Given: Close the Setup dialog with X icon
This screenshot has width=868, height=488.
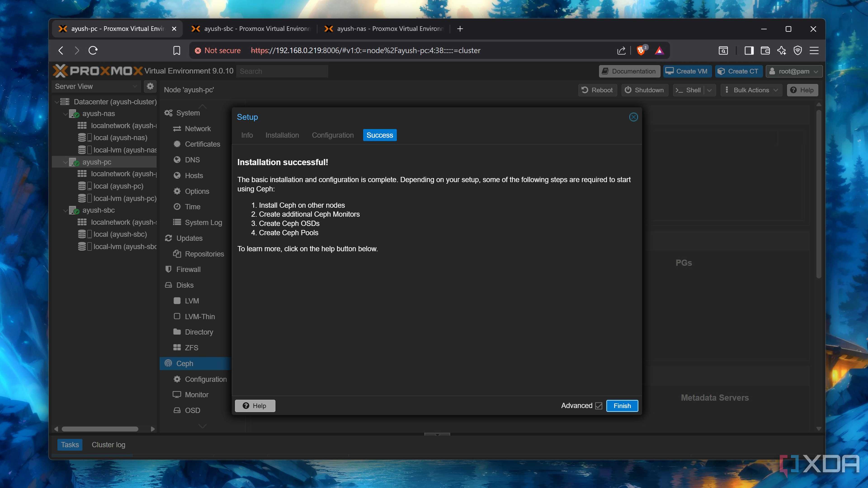Looking at the screenshot, I should pyautogui.click(x=633, y=117).
